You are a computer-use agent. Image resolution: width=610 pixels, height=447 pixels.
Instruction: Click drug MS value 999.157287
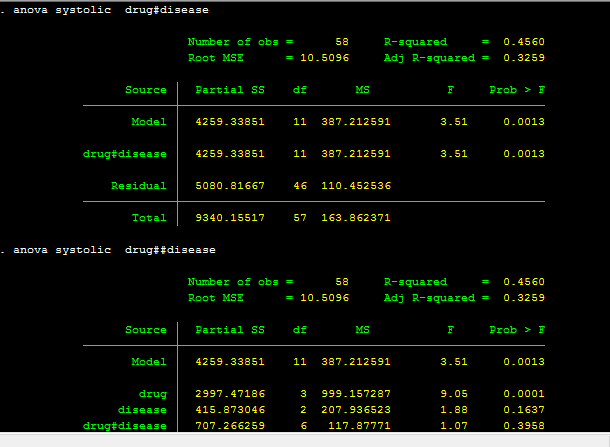(356, 394)
